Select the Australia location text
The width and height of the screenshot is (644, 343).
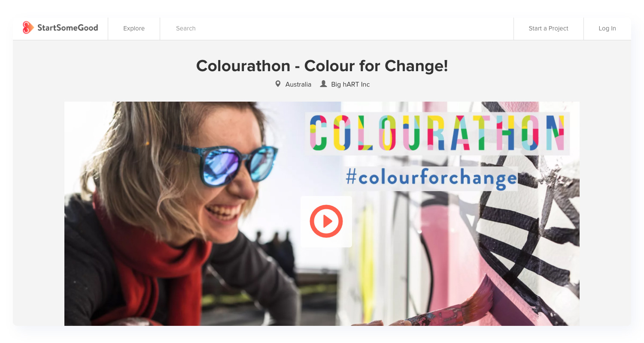tap(298, 84)
